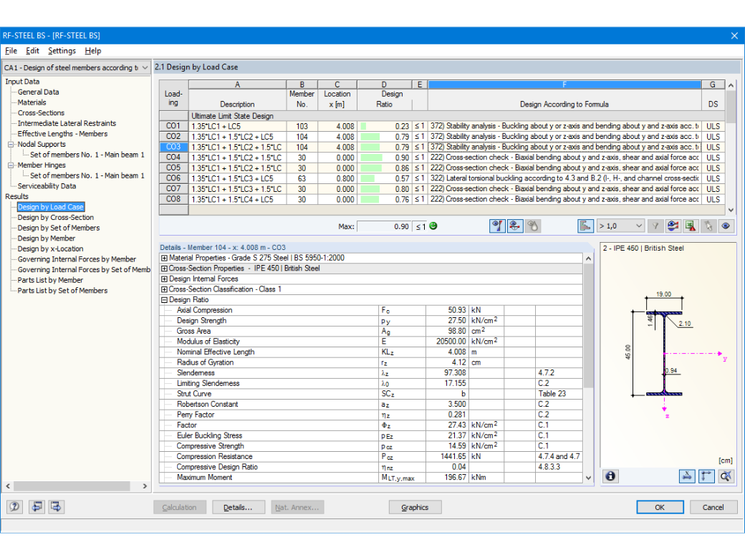Click the pick member cursor icon
This screenshot has width=745, height=560.
[x=708, y=226]
